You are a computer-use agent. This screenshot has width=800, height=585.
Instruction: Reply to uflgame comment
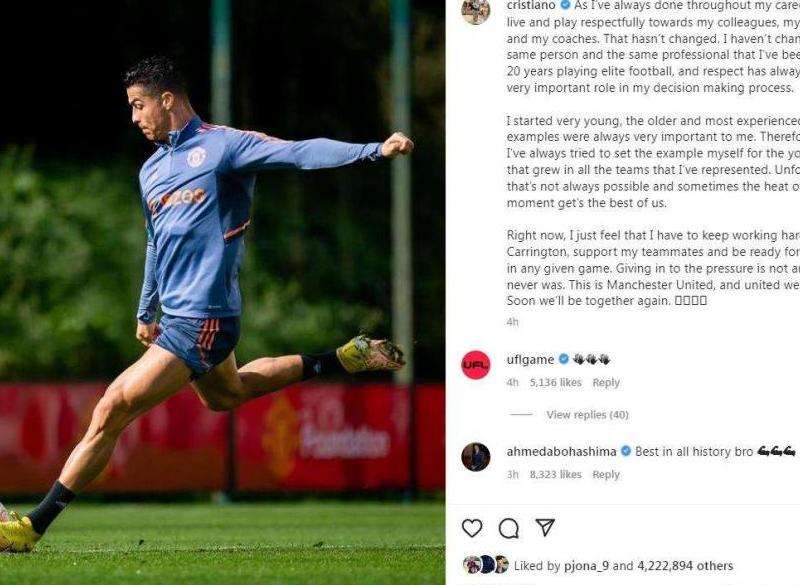click(x=606, y=383)
